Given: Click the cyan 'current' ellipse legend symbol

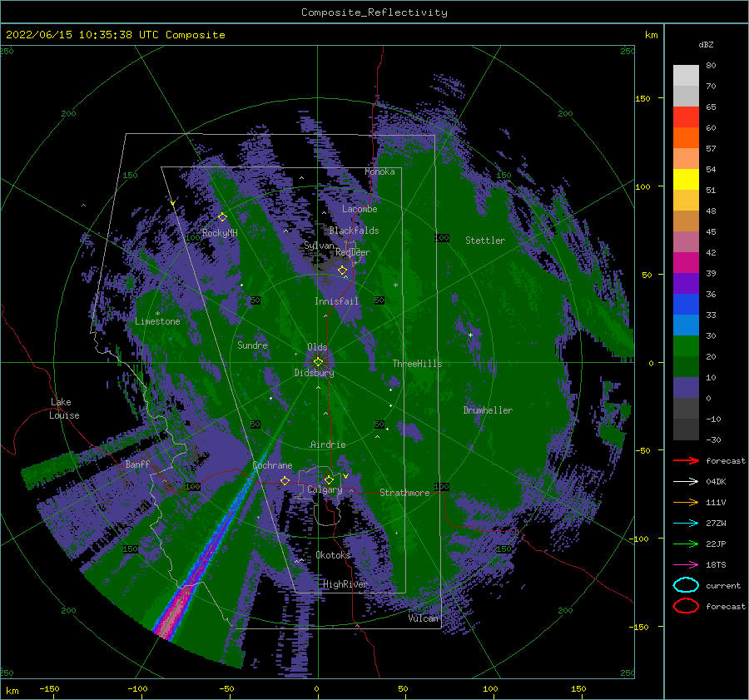Looking at the screenshot, I should pyautogui.click(x=686, y=585).
